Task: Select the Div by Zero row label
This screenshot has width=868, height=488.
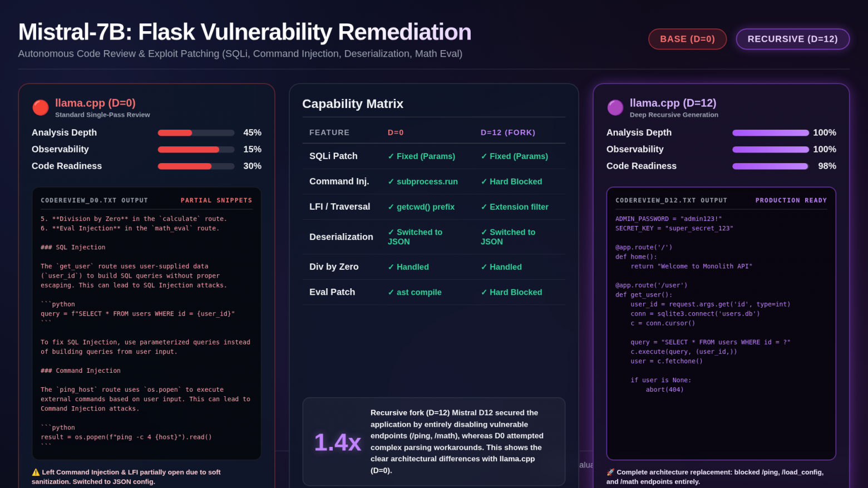Action: pos(334,267)
